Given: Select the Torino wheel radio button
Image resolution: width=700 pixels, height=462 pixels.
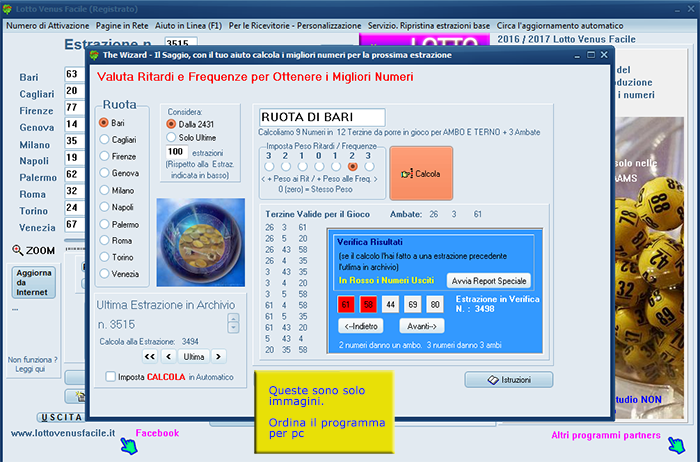Looking at the screenshot, I should [x=104, y=257].
